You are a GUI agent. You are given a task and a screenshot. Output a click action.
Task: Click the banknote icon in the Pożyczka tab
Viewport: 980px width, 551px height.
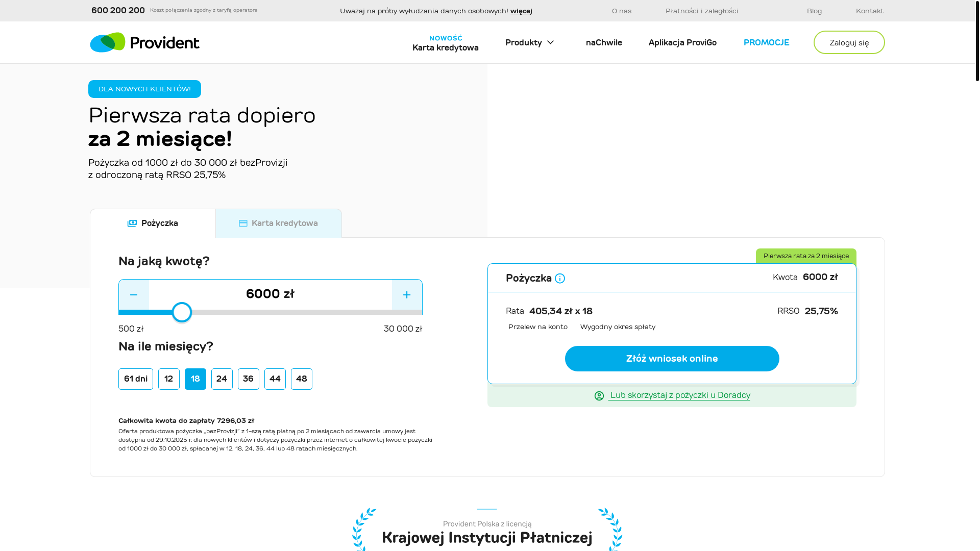point(132,223)
